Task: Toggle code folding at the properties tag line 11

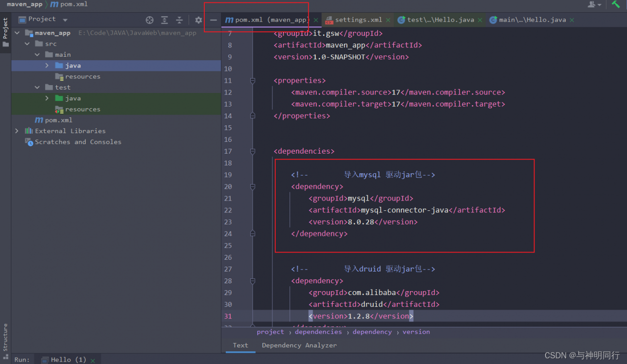Action: click(x=253, y=81)
